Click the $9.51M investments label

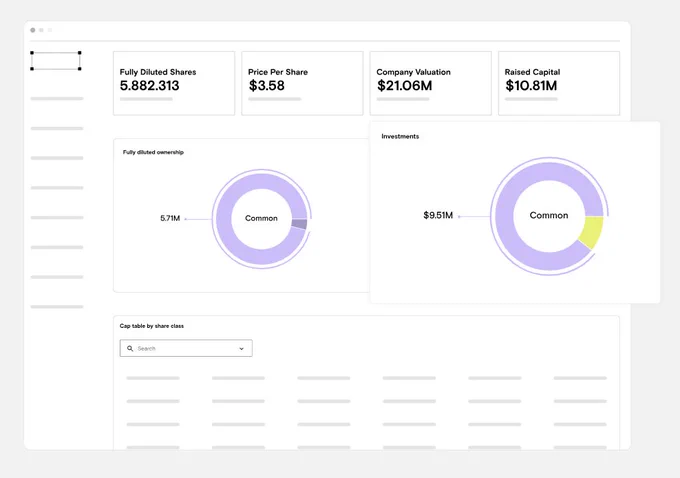(438, 215)
